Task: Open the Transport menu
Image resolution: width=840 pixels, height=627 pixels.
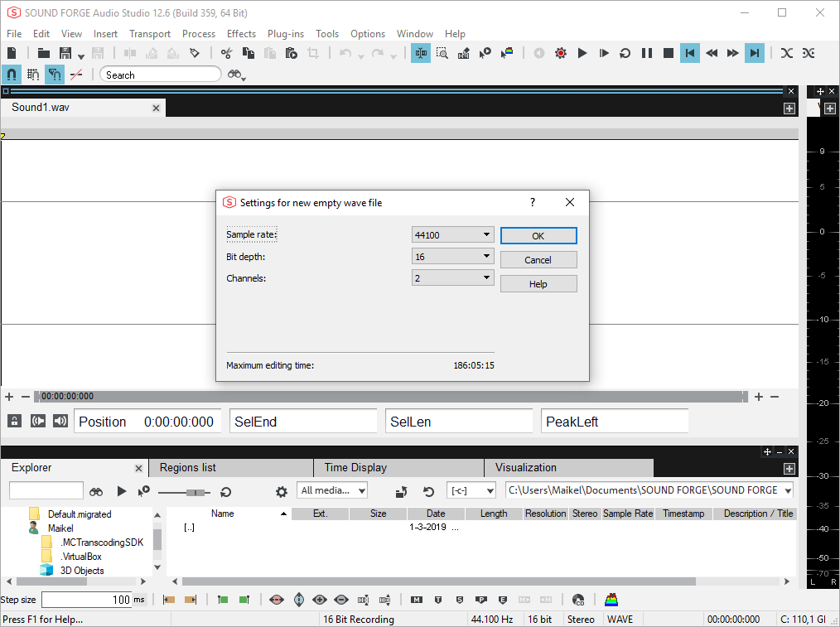Action: click(149, 34)
